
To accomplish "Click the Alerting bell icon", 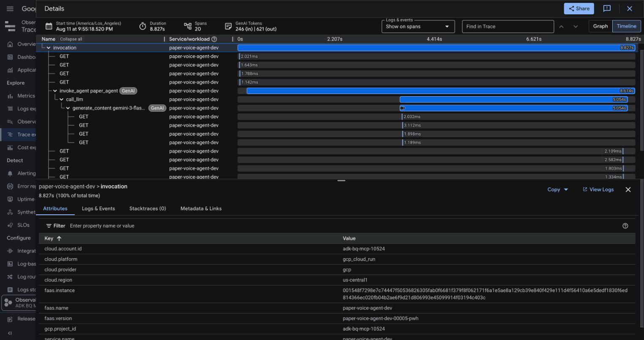I will 10,173.
